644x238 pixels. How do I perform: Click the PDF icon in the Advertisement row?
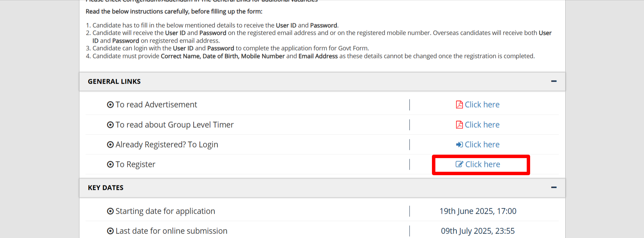pyautogui.click(x=459, y=104)
